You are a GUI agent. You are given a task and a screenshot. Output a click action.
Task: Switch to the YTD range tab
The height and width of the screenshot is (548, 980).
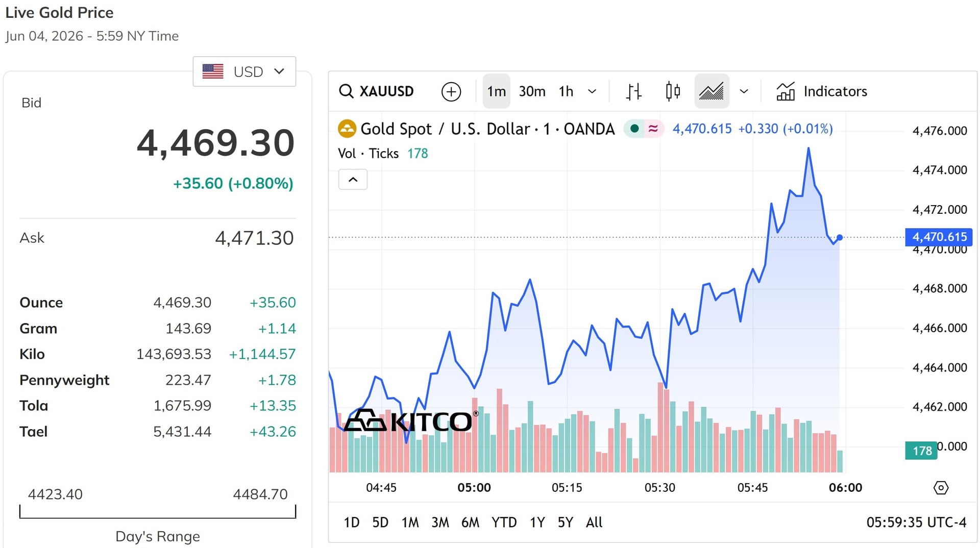(504, 522)
